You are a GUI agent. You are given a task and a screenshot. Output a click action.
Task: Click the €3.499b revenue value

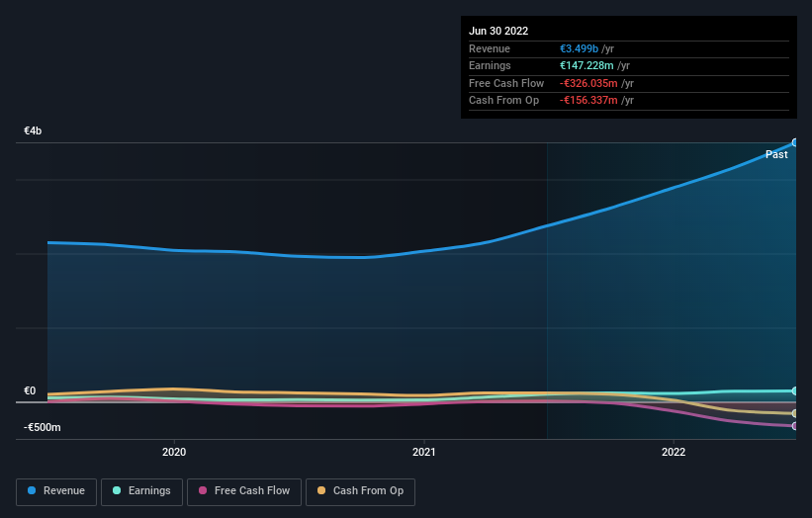click(579, 48)
